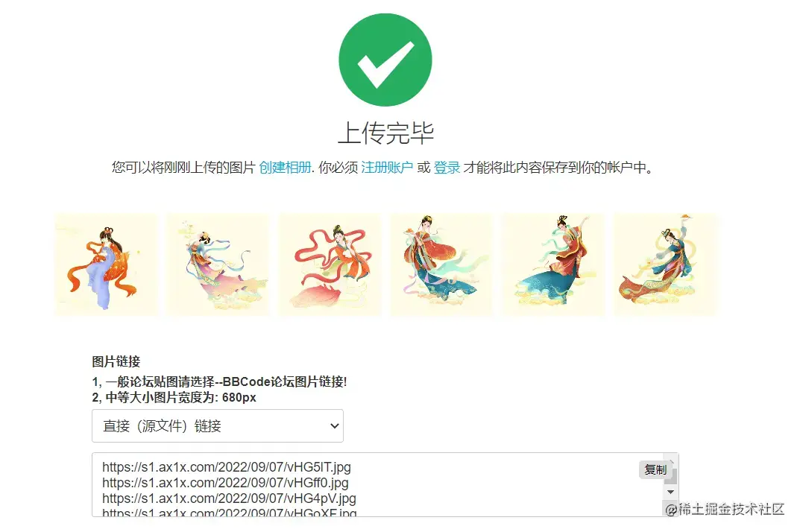Go to the 登录 link
The width and height of the screenshot is (800, 532).
coord(447,168)
